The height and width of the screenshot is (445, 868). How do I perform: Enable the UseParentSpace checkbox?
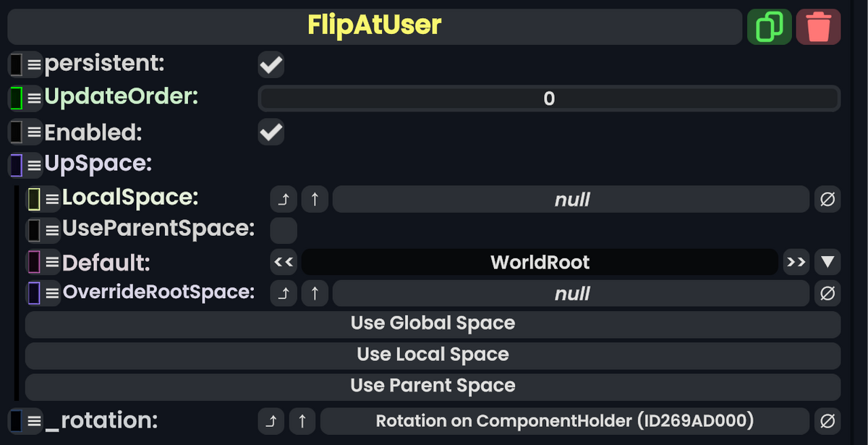coord(283,230)
